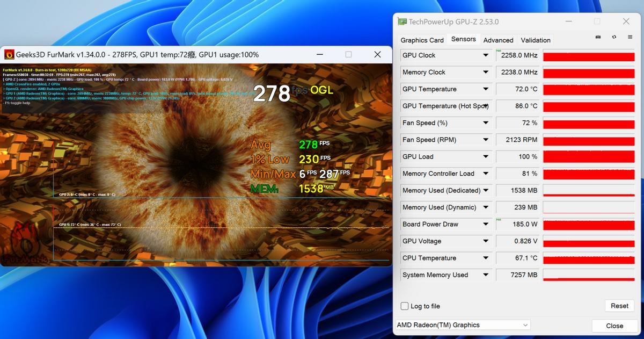Switch to the Graphics Card tab
This screenshot has height=339, width=644.
point(422,40)
